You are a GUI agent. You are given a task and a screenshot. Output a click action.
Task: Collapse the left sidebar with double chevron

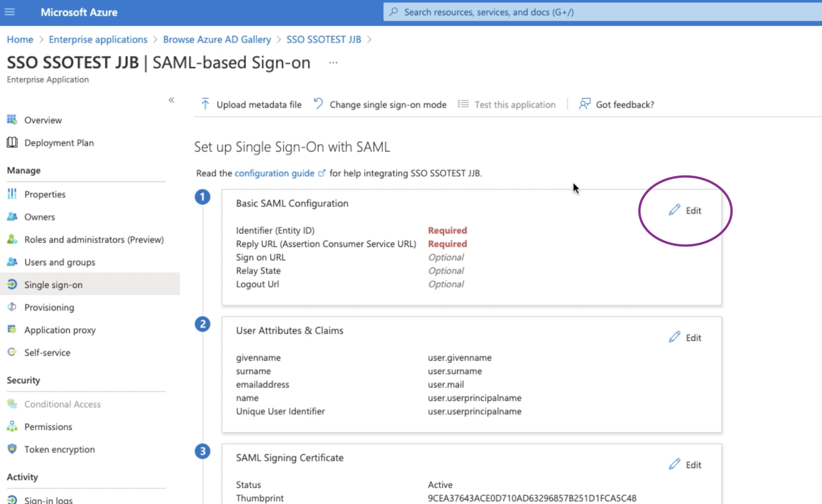(x=172, y=100)
